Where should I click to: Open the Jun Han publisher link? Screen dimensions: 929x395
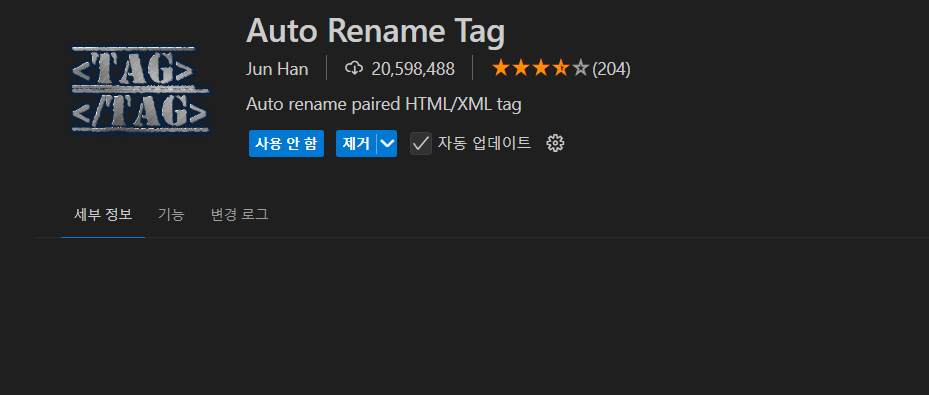tap(277, 69)
